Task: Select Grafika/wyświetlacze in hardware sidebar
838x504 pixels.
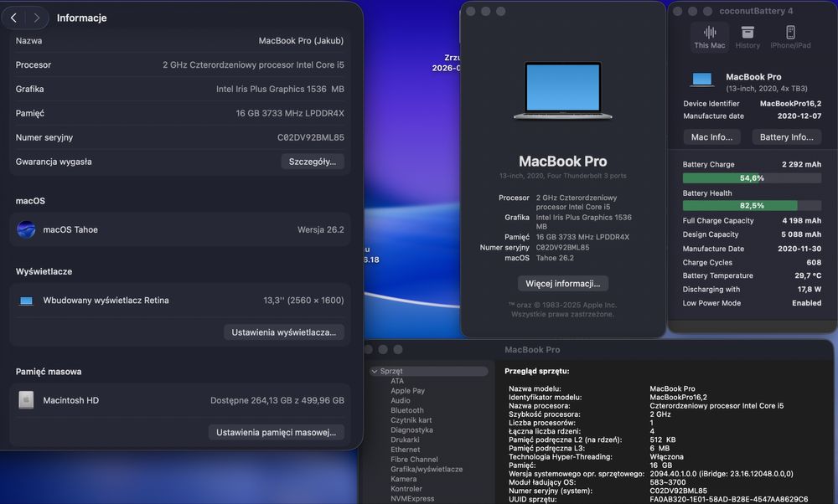Action: [427, 470]
